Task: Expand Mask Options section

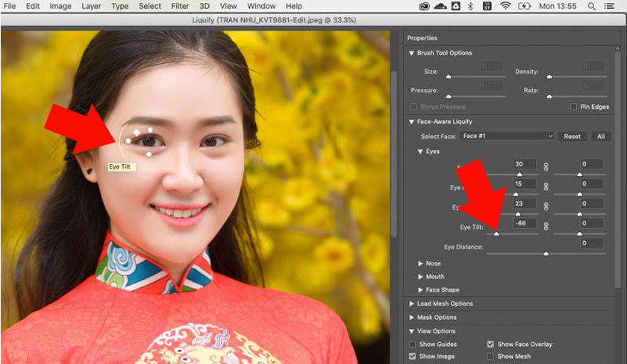Action: [x=411, y=317]
